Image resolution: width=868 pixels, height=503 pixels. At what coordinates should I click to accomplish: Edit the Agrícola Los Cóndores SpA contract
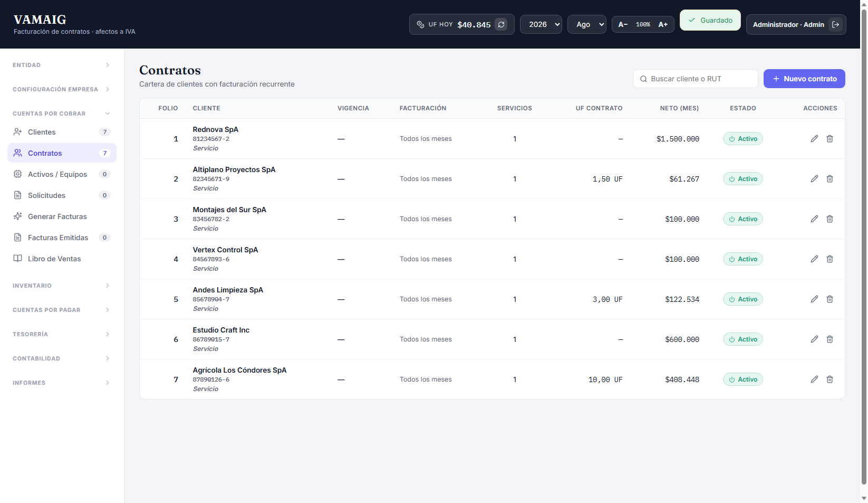pos(814,379)
